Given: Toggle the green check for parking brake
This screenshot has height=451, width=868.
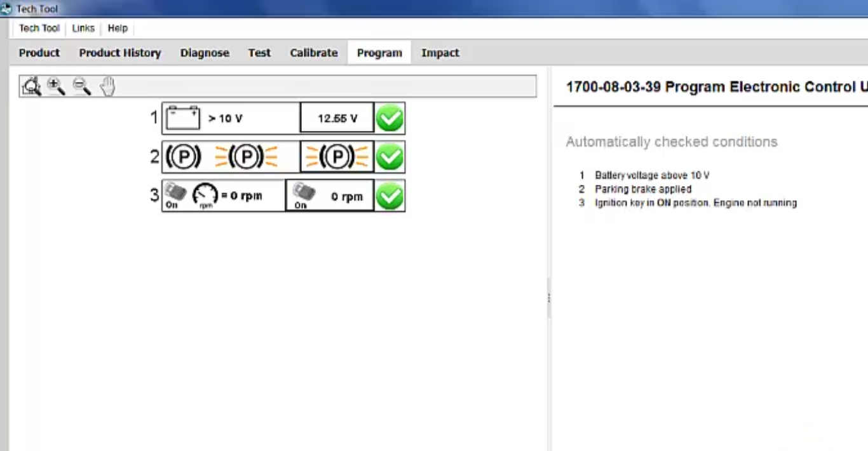Looking at the screenshot, I should click(x=390, y=156).
